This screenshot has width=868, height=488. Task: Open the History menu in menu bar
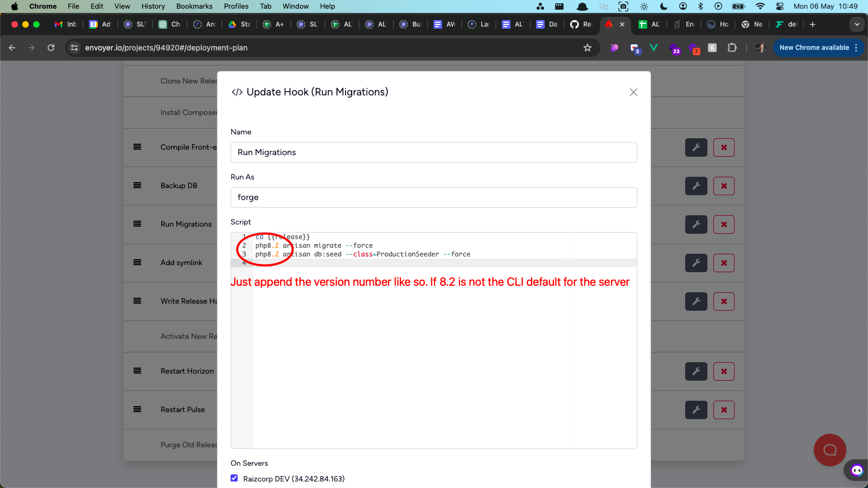(153, 7)
